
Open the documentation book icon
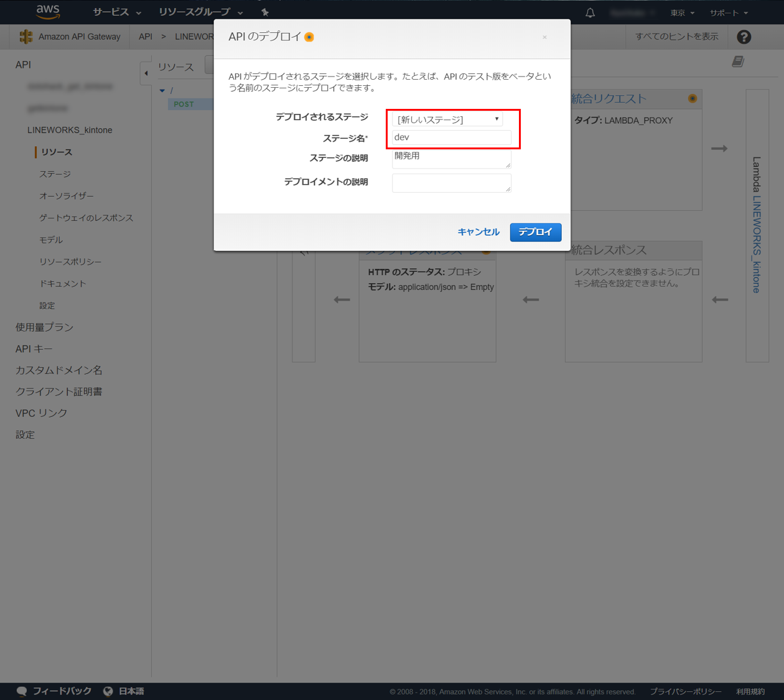pos(738,62)
